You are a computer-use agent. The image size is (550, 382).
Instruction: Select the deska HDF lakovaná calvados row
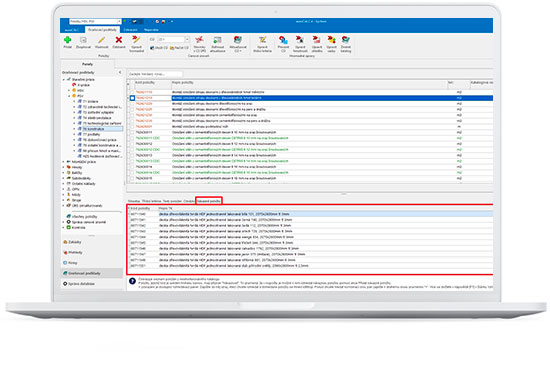click(x=310, y=248)
